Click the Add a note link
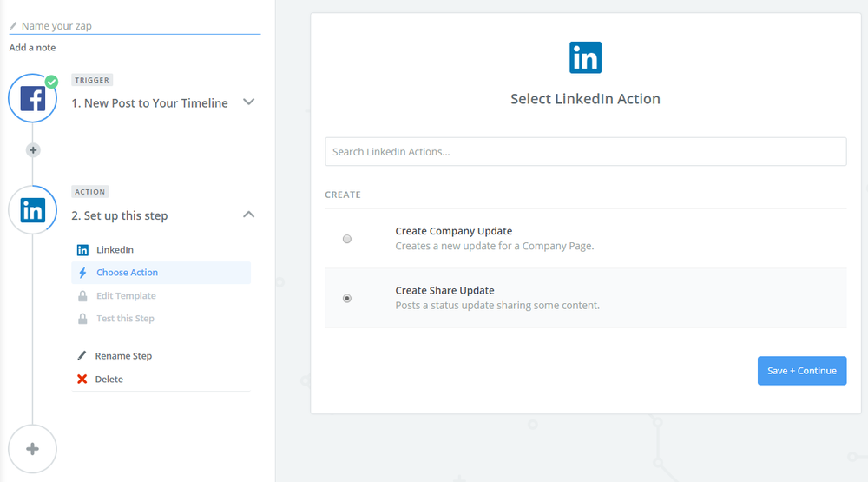 [32, 48]
